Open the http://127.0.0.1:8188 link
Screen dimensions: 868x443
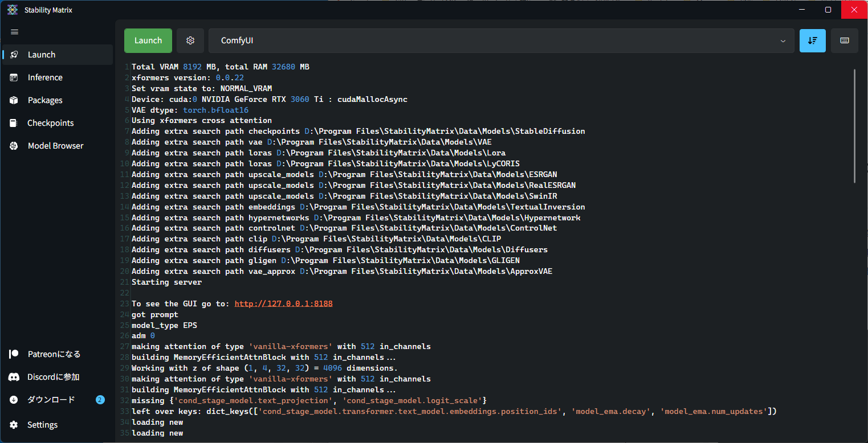tap(283, 303)
